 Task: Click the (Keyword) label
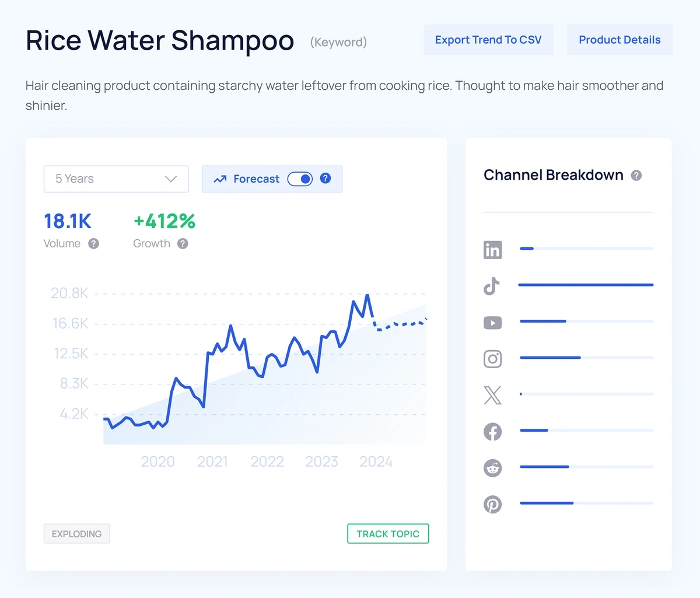338,42
